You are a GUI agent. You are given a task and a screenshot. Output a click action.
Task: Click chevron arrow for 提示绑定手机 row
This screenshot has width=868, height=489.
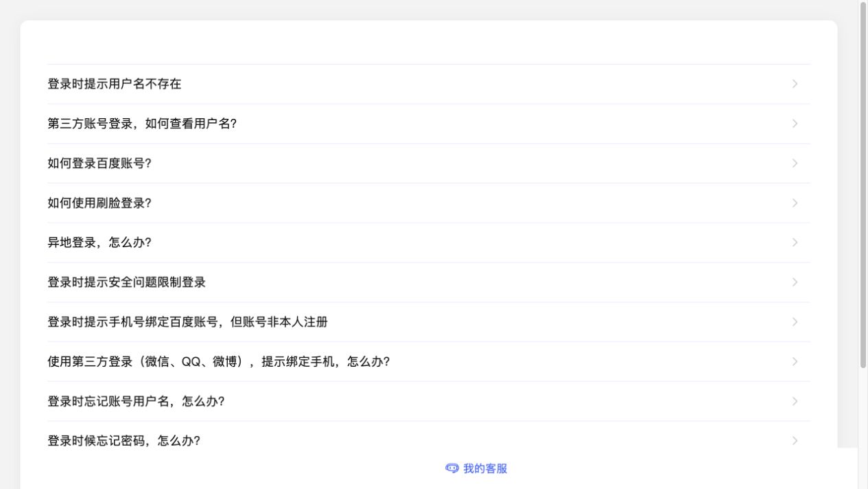pyautogui.click(x=795, y=362)
